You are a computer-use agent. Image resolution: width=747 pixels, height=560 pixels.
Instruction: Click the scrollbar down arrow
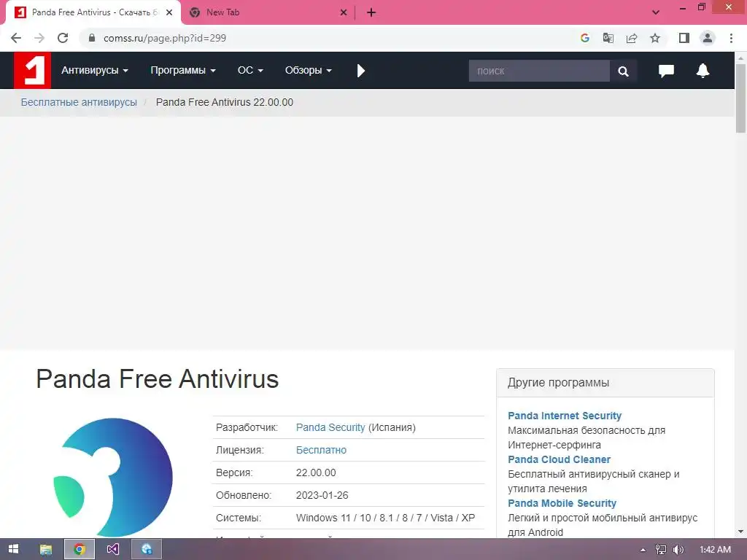741,532
